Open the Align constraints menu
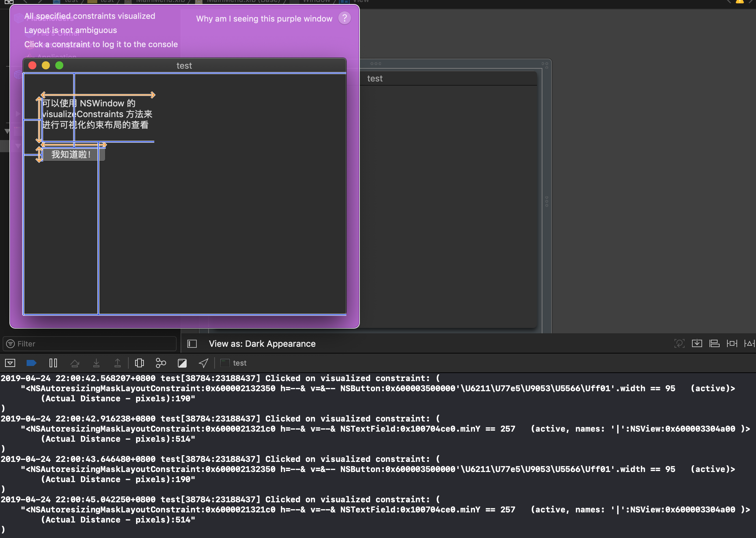This screenshot has width=756, height=538. pos(714,343)
